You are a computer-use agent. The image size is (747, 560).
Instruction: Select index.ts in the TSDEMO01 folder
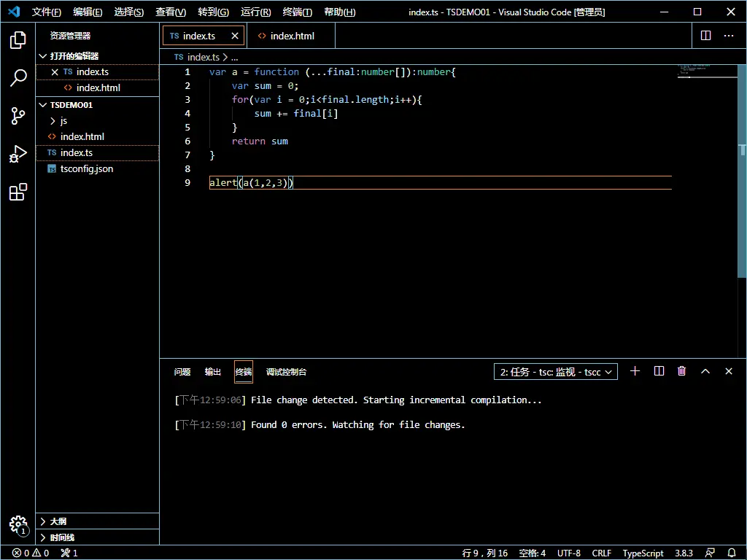click(x=98, y=153)
